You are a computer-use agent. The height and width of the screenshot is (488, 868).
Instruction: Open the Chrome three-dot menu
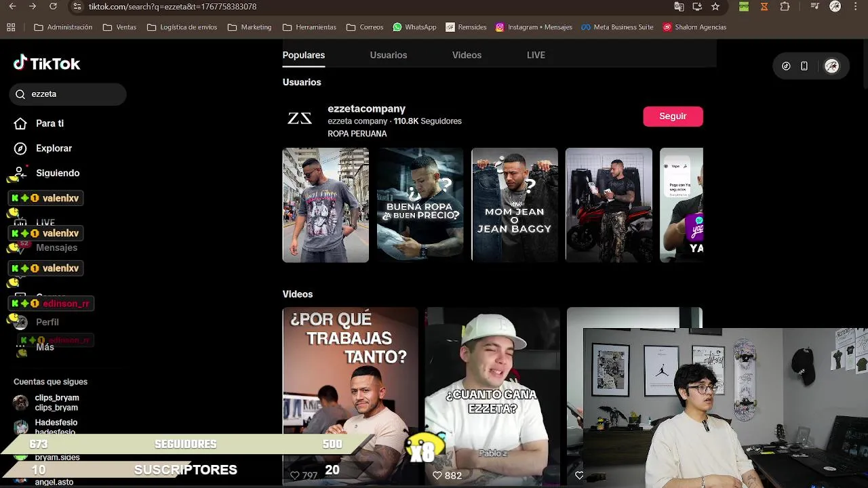coord(856,7)
